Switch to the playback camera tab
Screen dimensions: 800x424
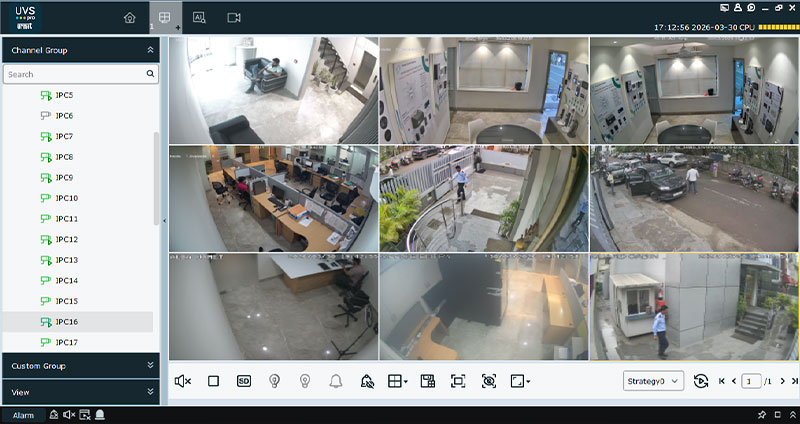234,17
